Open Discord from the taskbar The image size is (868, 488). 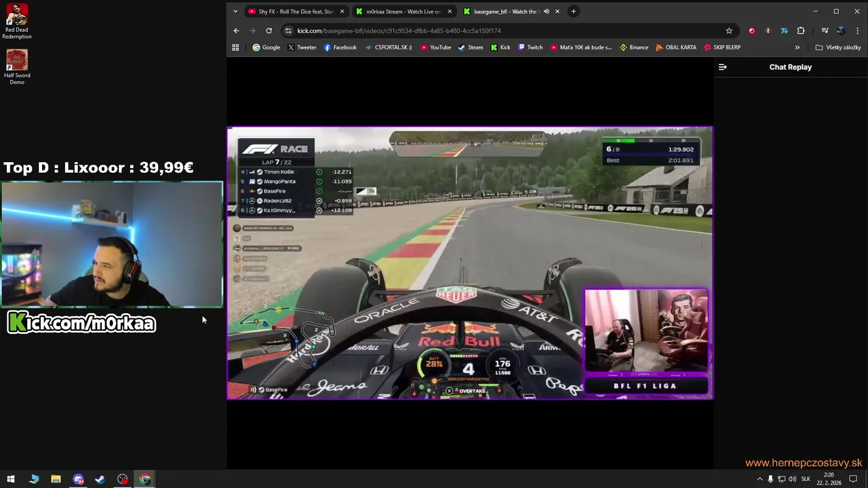(78, 479)
